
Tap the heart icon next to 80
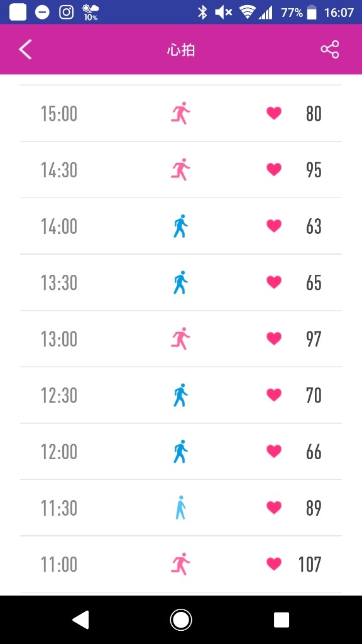(x=274, y=113)
